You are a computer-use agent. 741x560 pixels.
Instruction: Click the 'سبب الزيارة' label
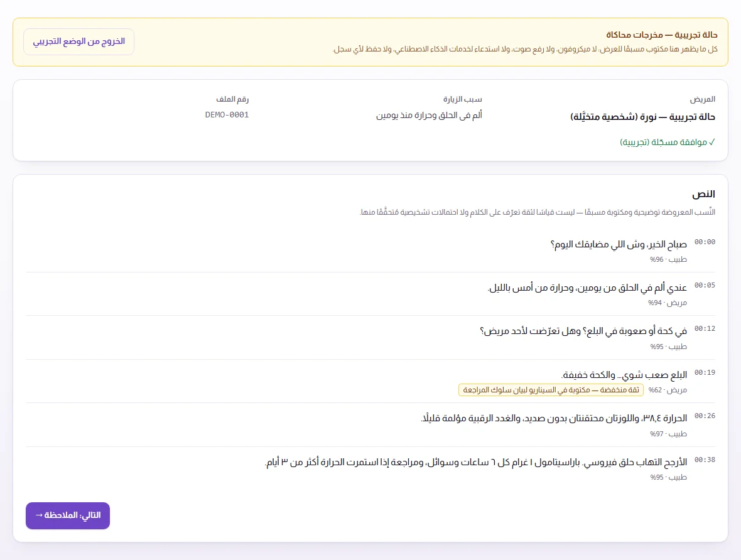click(x=462, y=99)
